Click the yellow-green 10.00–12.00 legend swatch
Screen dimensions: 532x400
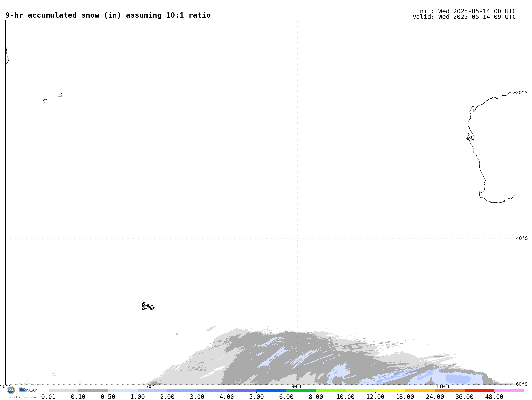click(x=361, y=391)
